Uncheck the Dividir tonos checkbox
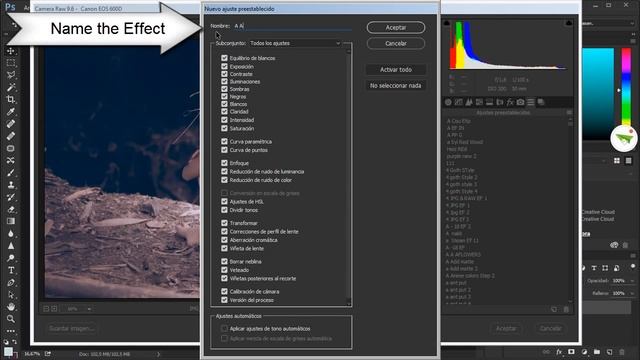This screenshot has width=640, height=360. click(x=224, y=210)
